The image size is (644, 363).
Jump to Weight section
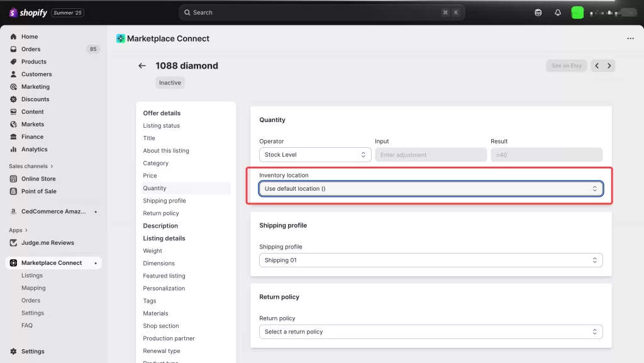pyautogui.click(x=152, y=251)
